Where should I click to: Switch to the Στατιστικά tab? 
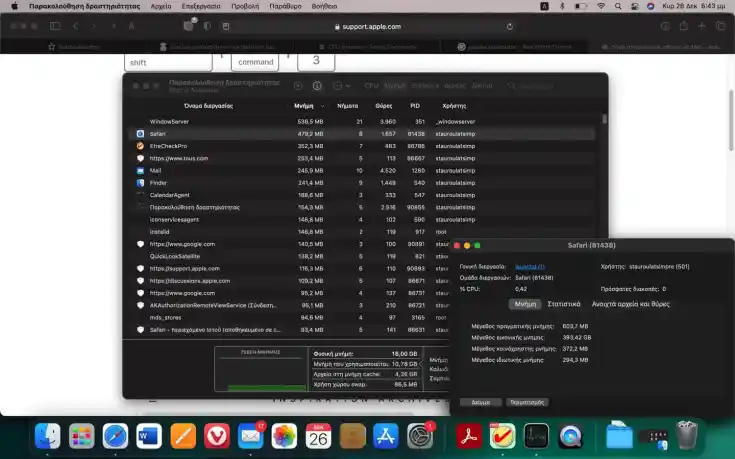tap(564, 304)
